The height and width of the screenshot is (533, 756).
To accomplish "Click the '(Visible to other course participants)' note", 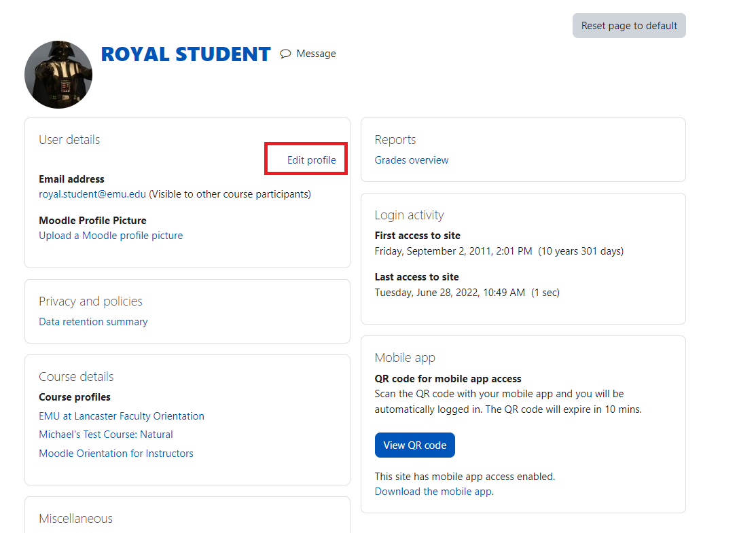I will coord(230,194).
